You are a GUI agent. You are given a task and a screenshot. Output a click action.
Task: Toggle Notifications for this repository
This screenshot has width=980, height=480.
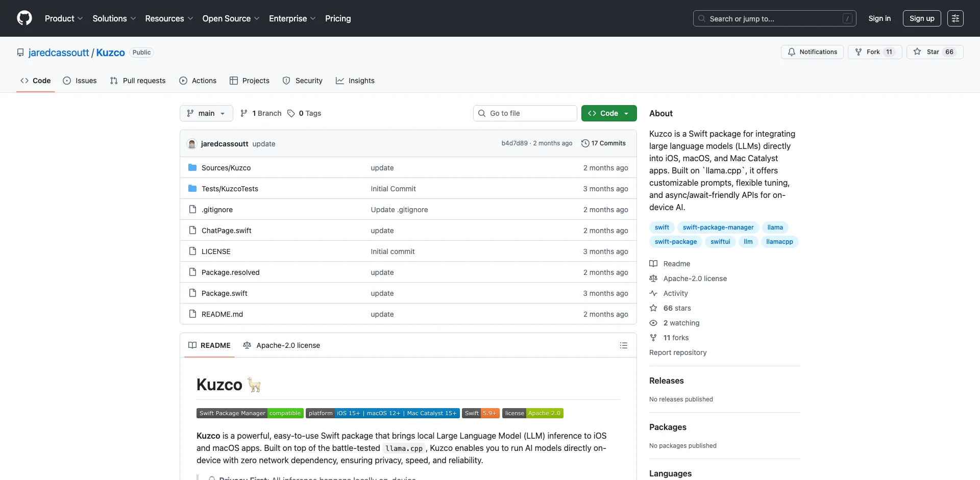pyautogui.click(x=812, y=52)
